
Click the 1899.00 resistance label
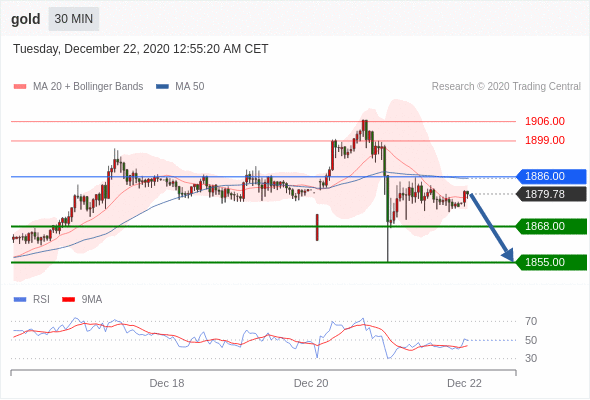coord(545,140)
